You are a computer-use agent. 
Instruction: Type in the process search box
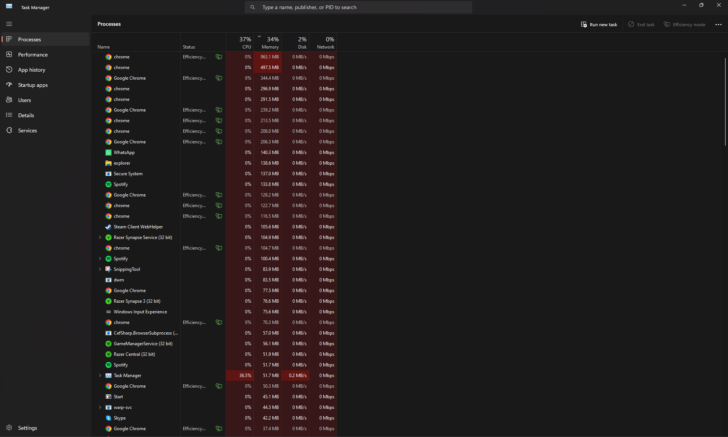pos(360,7)
